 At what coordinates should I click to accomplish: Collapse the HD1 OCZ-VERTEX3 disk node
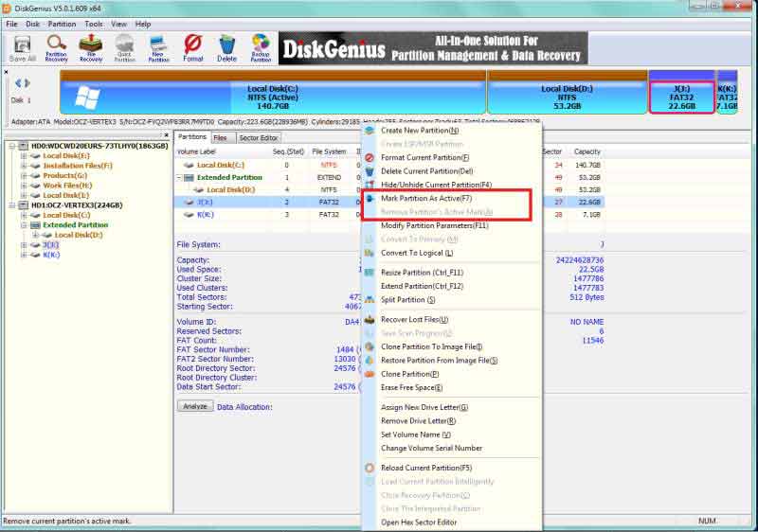tap(12, 205)
